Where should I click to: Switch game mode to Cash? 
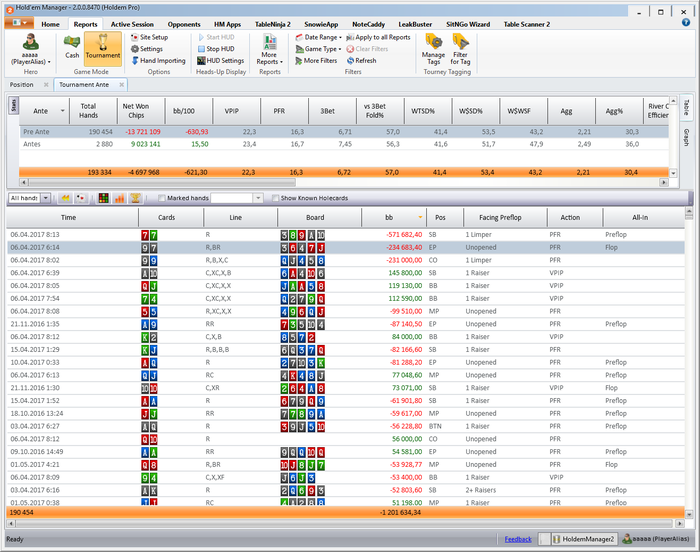coord(72,48)
